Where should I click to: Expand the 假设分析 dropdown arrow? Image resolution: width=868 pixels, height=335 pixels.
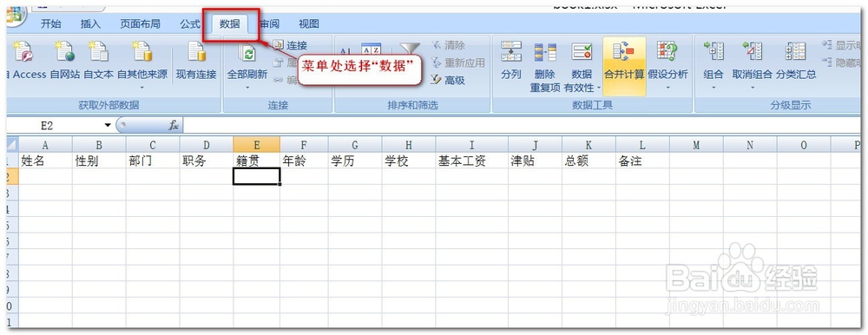point(667,88)
